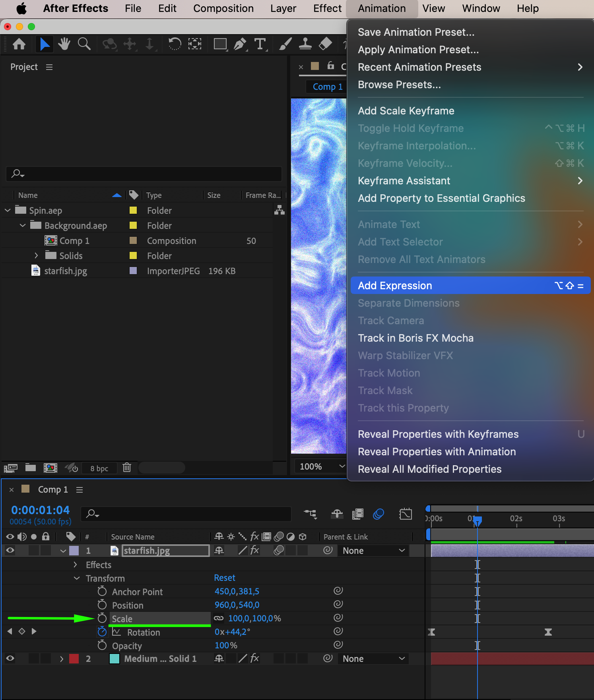This screenshot has width=594, height=700.
Task: Choose Add Scale Keyframe
Action: pyautogui.click(x=406, y=111)
